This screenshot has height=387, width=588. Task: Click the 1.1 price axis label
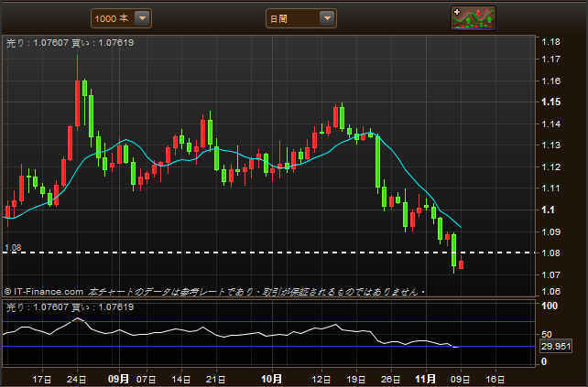pos(548,210)
